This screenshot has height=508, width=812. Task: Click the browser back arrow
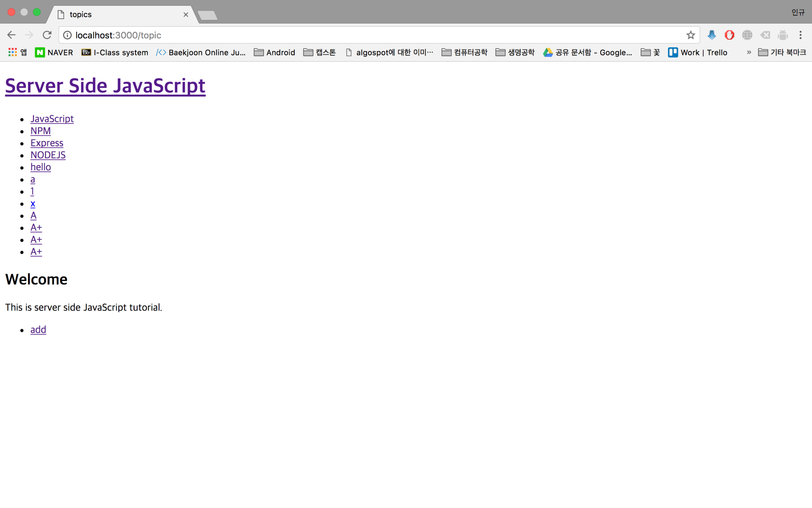click(11, 35)
